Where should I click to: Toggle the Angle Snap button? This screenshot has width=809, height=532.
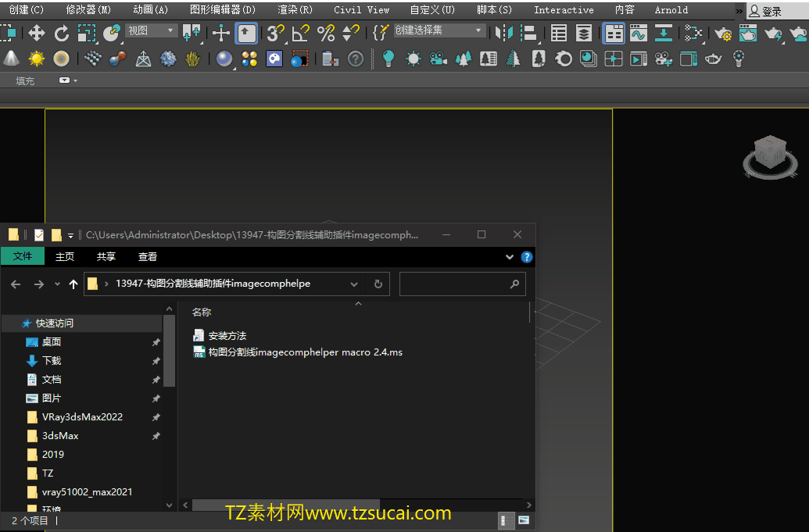point(301,33)
